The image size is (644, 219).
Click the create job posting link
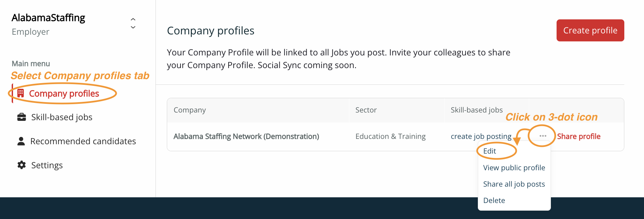(x=481, y=136)
